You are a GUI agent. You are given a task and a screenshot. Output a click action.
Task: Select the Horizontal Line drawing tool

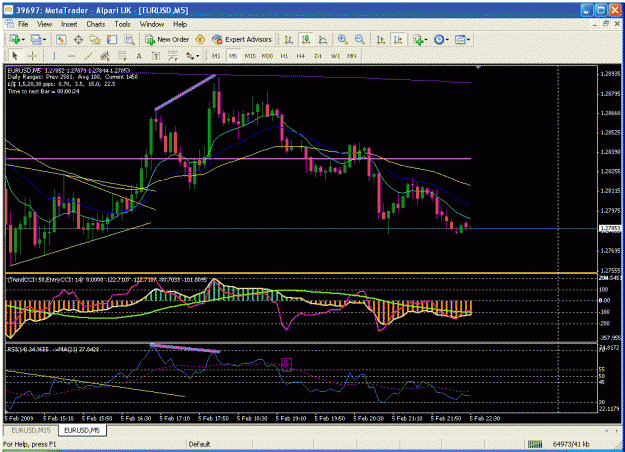coord(71,56)
